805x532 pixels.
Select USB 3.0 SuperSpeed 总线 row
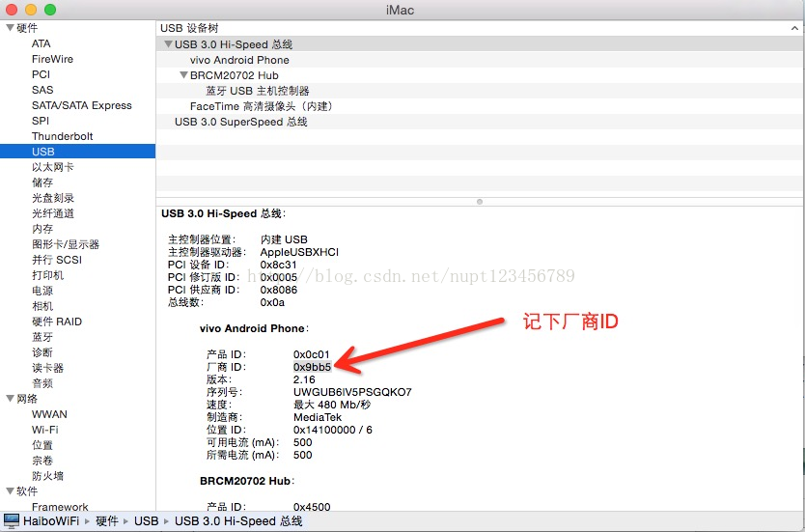point(240,122)
